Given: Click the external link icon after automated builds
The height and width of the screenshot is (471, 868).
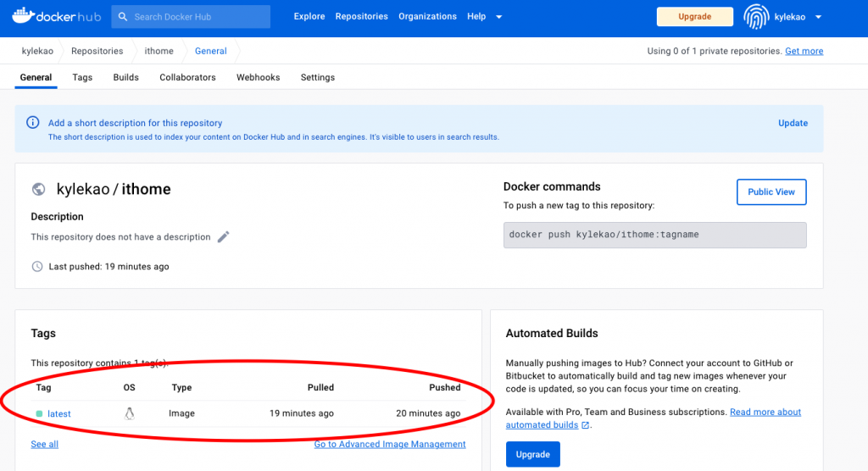Looking at the screenshot, I should [585, 425].
